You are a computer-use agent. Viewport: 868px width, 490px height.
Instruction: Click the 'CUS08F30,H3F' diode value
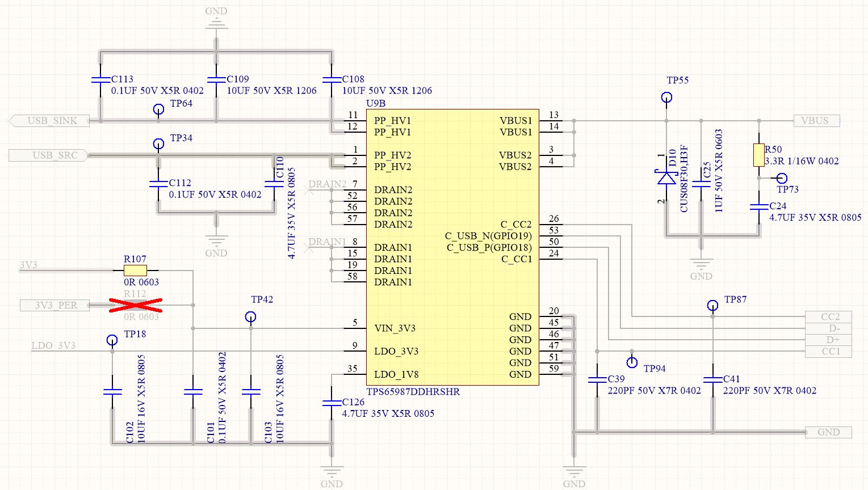[x=684, y=179]
